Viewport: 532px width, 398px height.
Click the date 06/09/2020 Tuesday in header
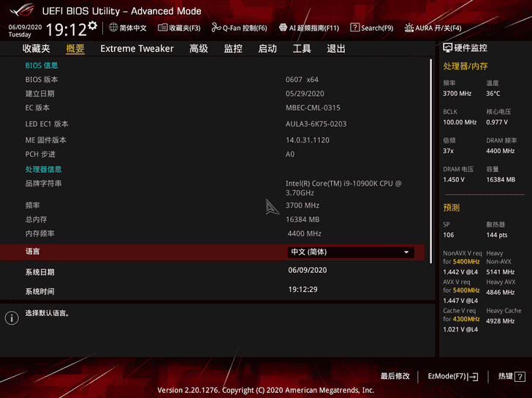tap(25, 31)
